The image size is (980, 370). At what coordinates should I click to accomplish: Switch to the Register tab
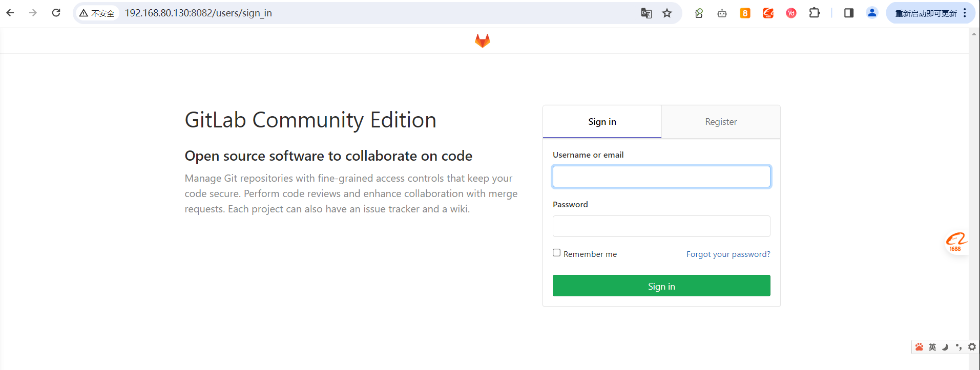[721, 122]
